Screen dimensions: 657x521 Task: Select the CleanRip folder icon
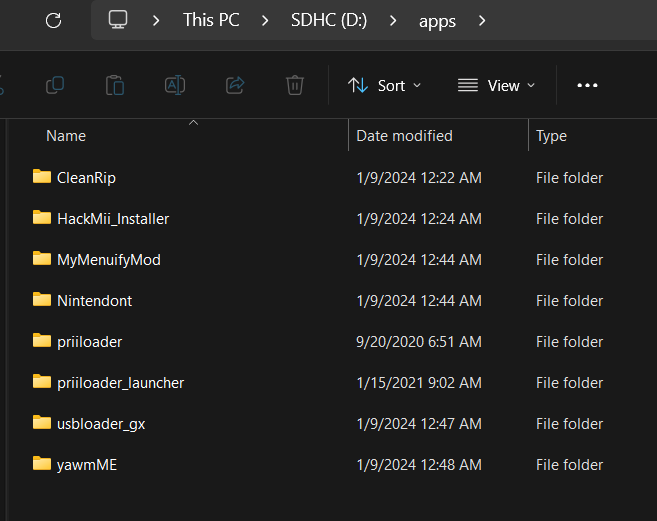pos(42,176)
